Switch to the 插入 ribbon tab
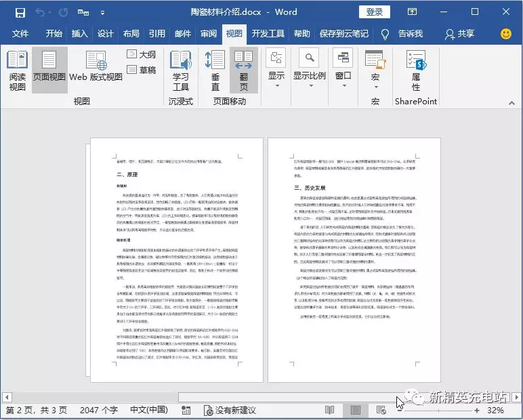 click(79, 33)
